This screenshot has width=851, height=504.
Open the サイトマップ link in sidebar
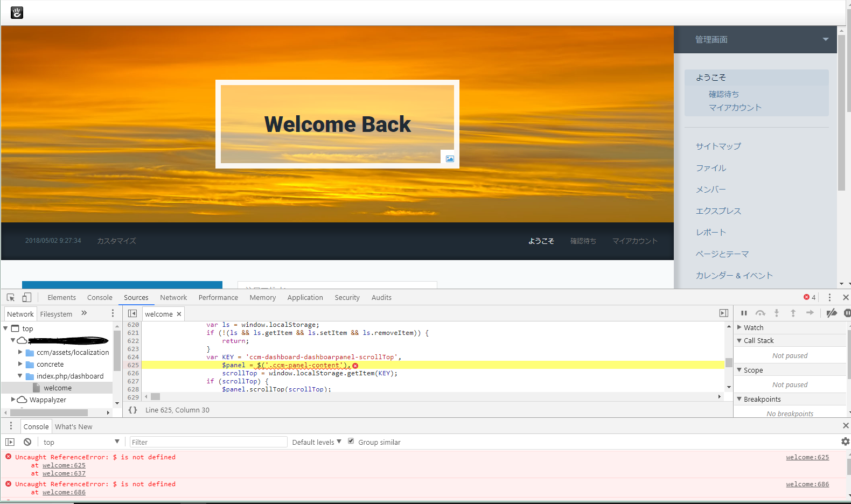coord(719,146)
